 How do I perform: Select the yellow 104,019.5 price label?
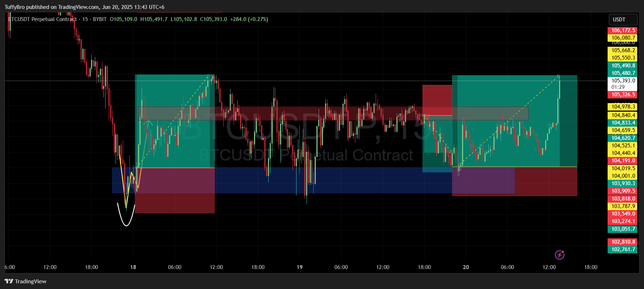(622, 168)
